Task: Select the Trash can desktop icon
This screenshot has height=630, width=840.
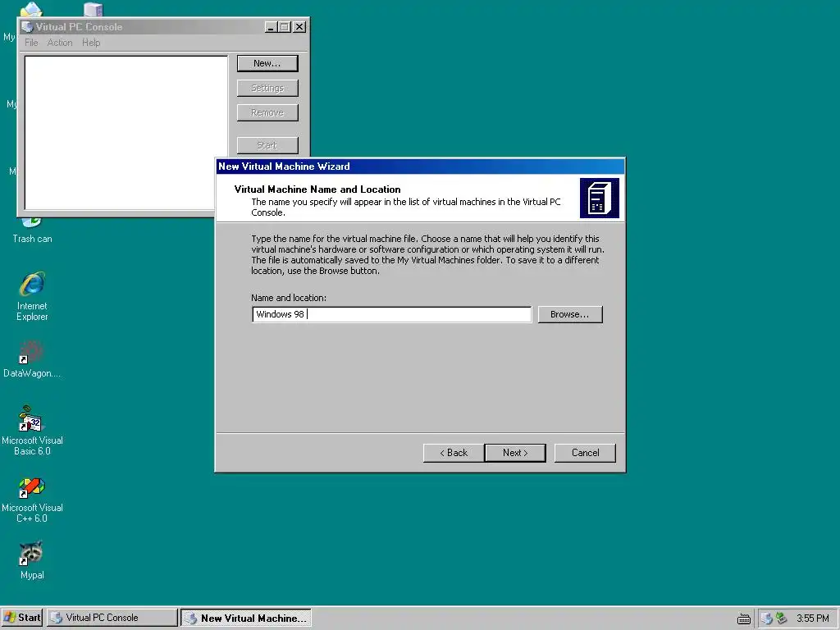Action: [32, 231]
